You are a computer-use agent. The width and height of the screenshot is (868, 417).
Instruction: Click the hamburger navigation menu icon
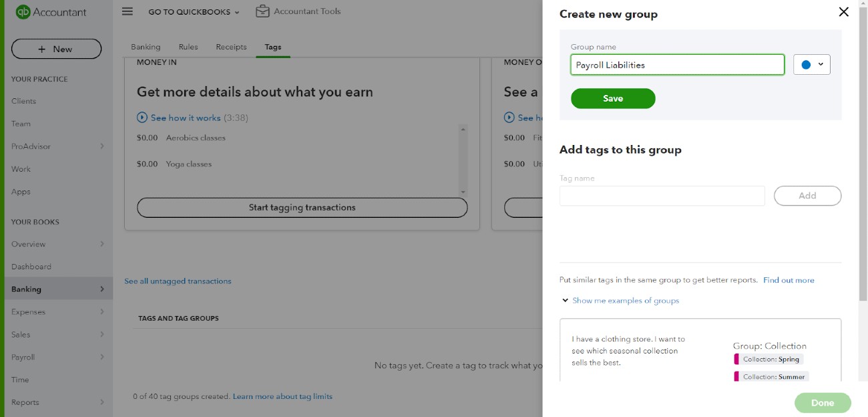coord(127,11)
